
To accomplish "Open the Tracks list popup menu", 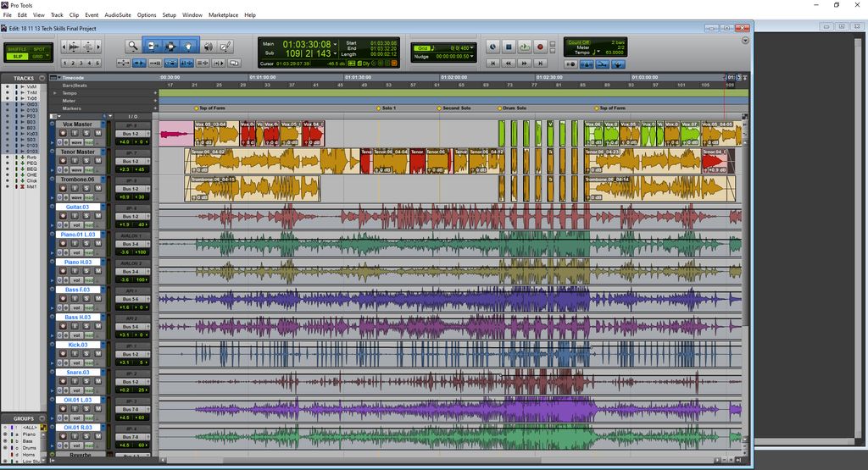I will click(42, 79).
